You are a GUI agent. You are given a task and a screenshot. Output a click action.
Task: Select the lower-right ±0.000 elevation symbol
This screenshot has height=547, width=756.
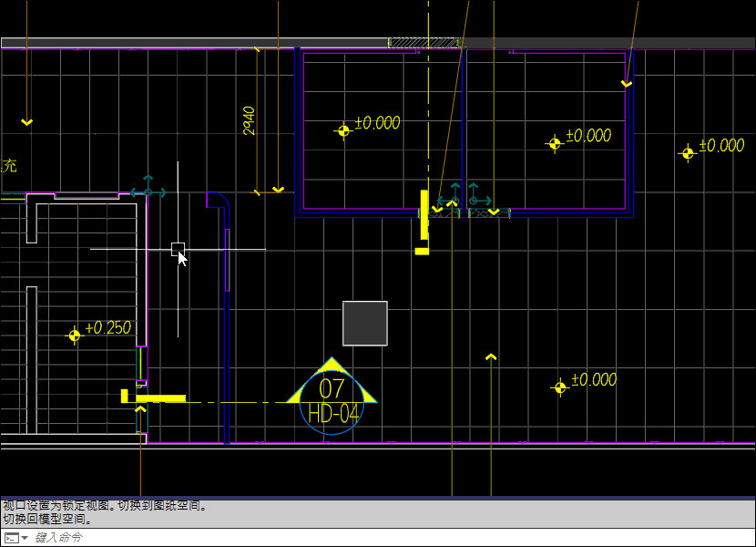pos(560,387)
